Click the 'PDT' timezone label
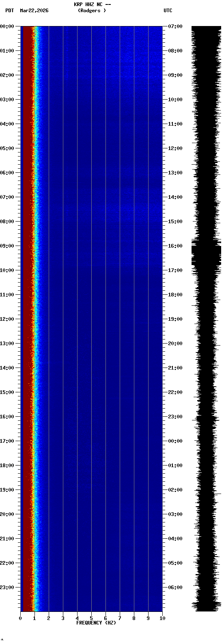The width and height of the screenshot is (224, 644). point(9,11)
